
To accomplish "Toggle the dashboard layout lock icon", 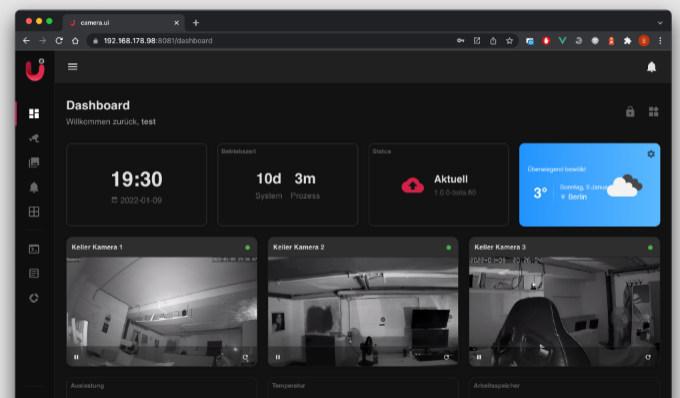I will point(630,111).
